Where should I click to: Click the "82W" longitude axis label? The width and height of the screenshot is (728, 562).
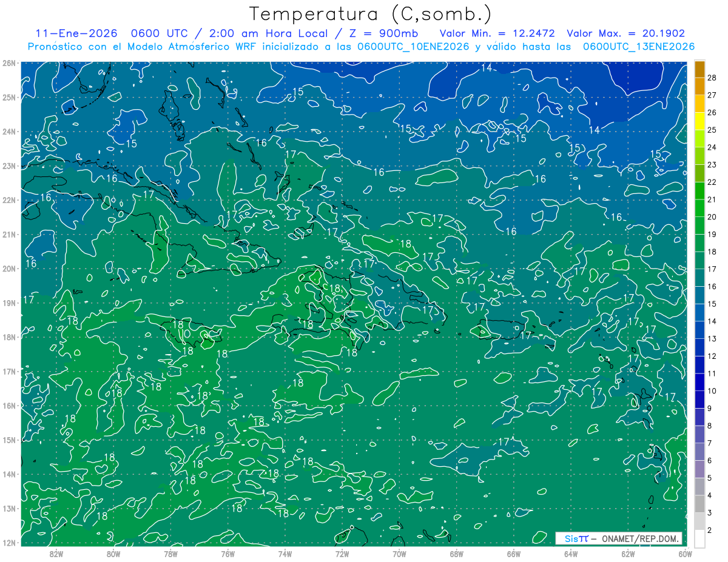[56, 554]
